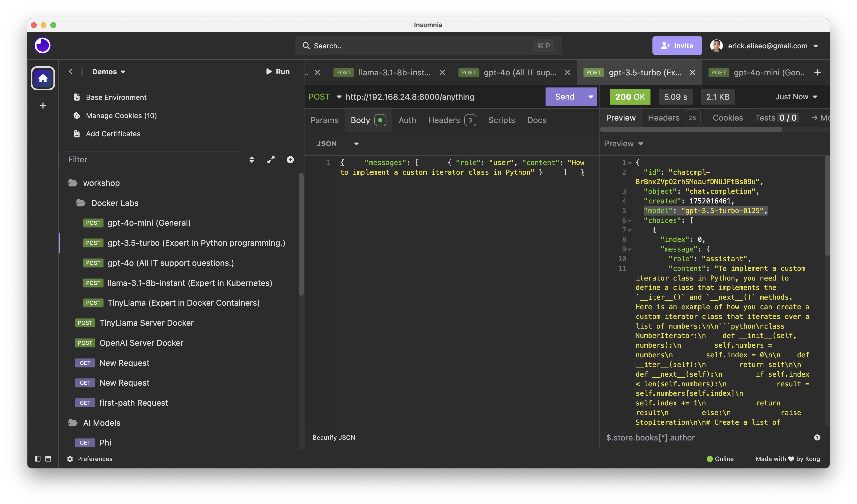Click the home icon in the left sidebar
Screen dimensions: 857x504
(43, 79)
